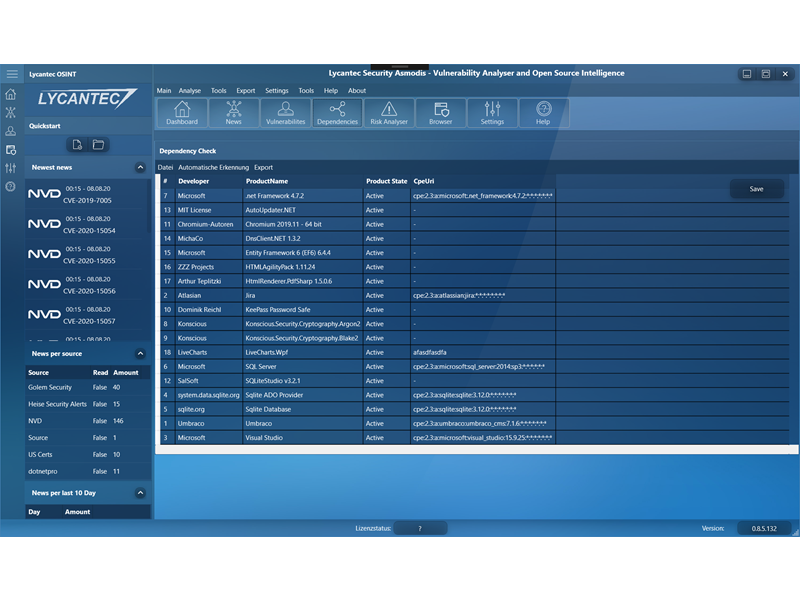Open the Dashboard toolbar button

tap(182, 113)
